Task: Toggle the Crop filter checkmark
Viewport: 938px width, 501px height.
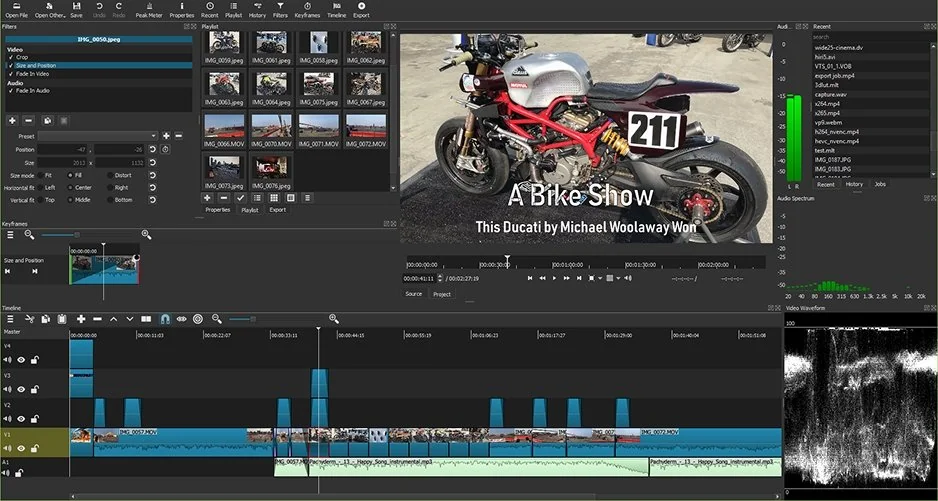Action: click(10, 57)
